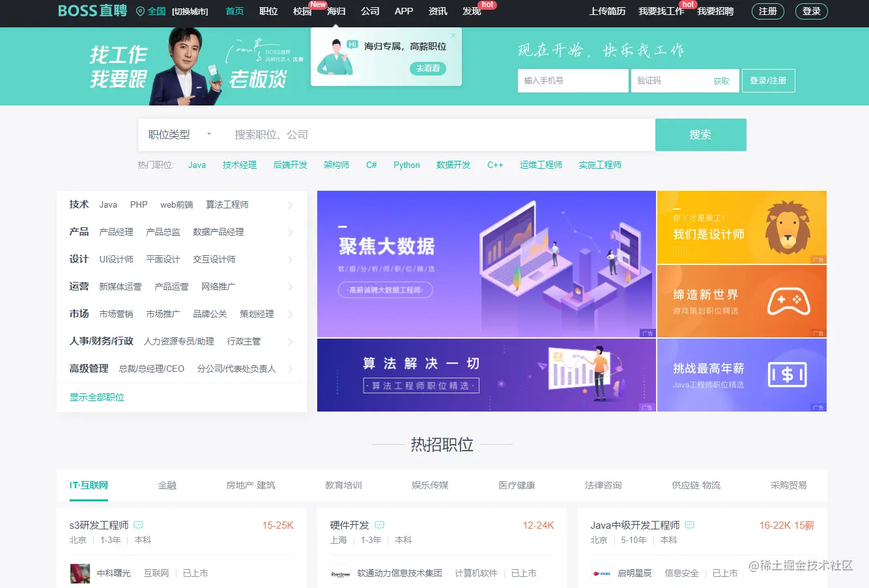Select the 金融 tab
The image size is (869, 588).
tap(167, 485)
